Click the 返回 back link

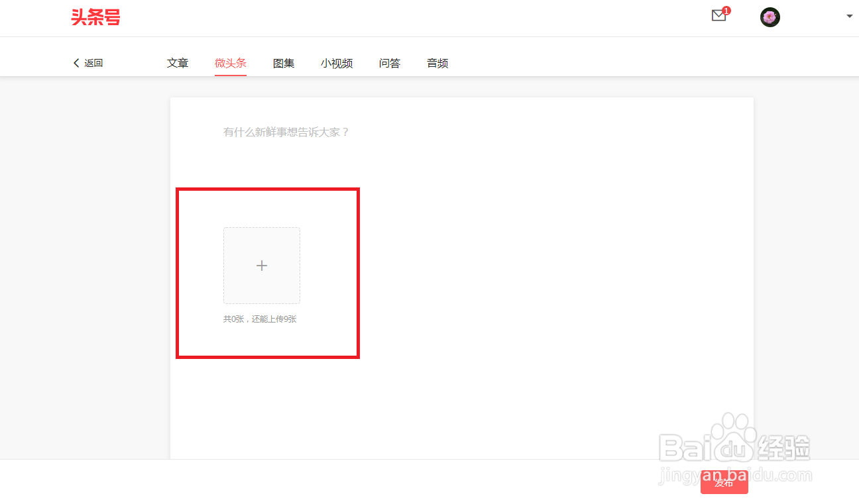[x=93, y=62]
